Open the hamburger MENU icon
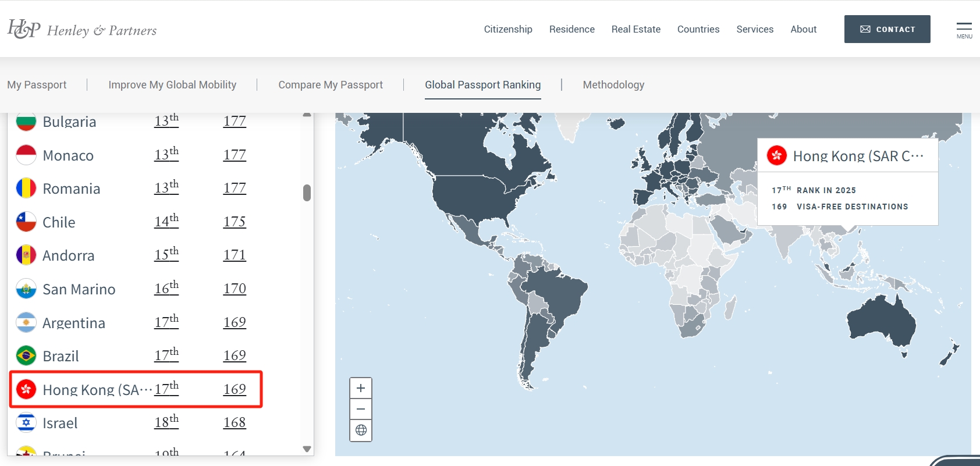The height and width of the screenshot is (466, 980). pos(964,30)
